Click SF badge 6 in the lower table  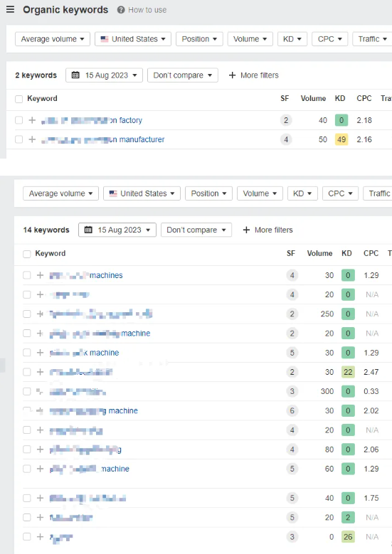tap(292, 410)
